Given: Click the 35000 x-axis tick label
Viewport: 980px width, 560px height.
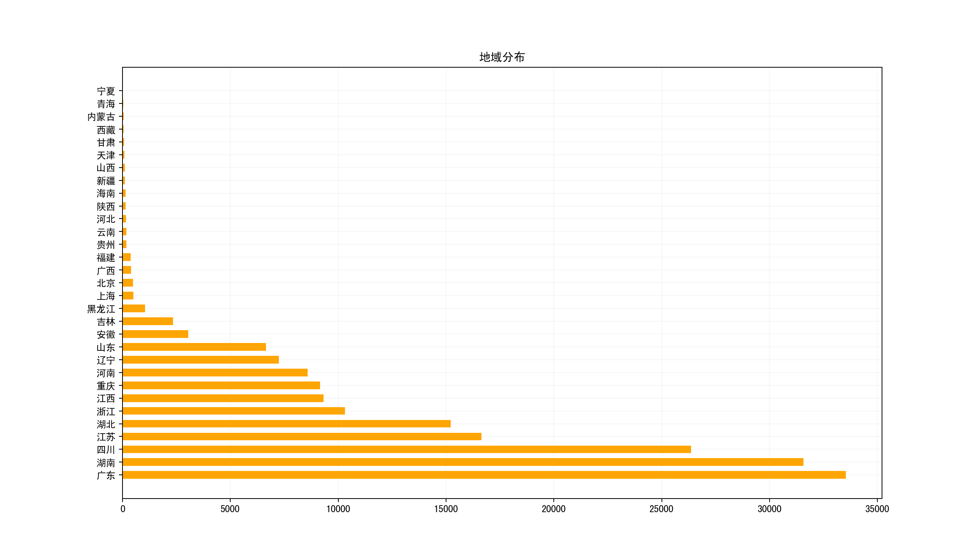Looking at the screenshot, I should (877, 509).
